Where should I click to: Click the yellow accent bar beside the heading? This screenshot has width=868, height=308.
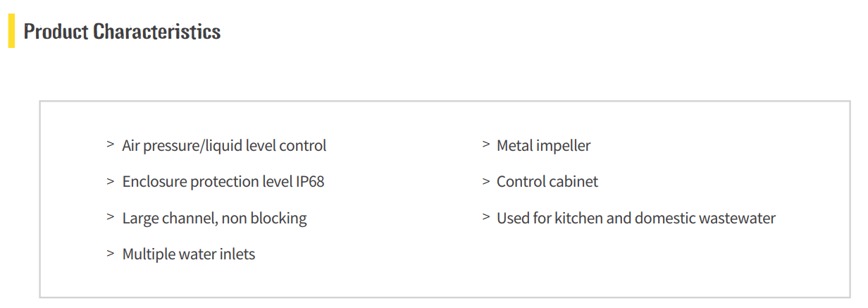pos(11,32)
